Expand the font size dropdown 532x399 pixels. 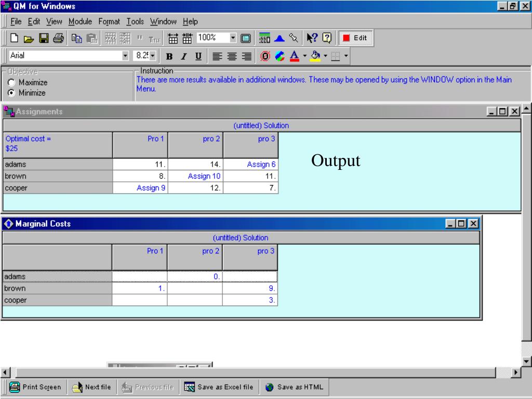tap(153, 56)
